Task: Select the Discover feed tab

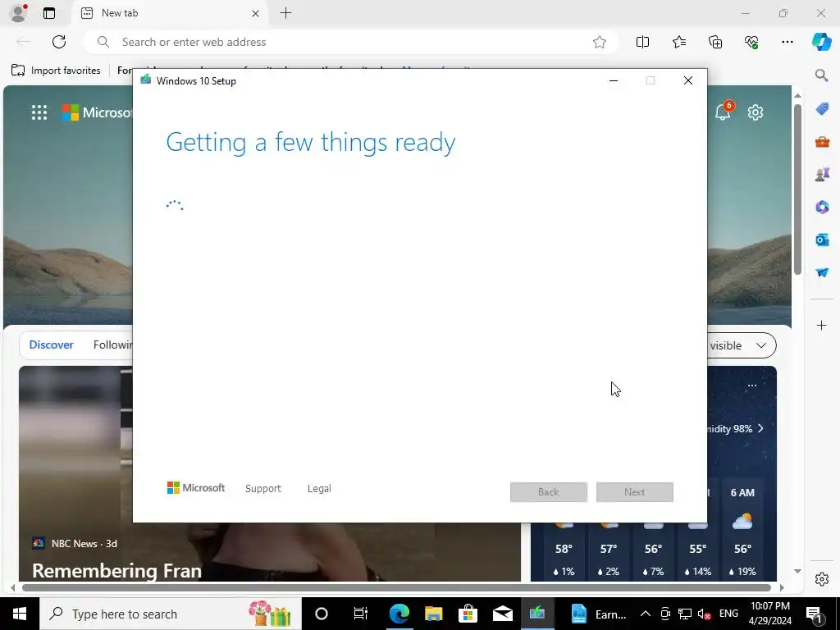Action: click(x=52, y=345)
